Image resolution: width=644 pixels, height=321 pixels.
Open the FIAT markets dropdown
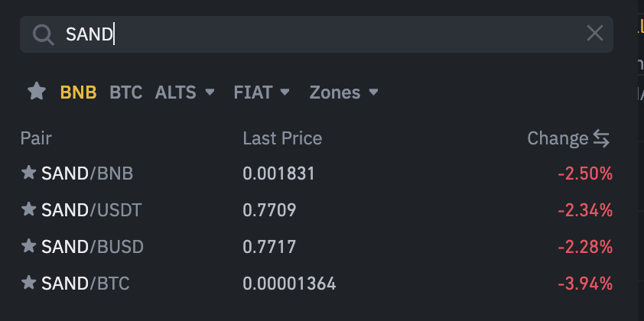[262, 92]
